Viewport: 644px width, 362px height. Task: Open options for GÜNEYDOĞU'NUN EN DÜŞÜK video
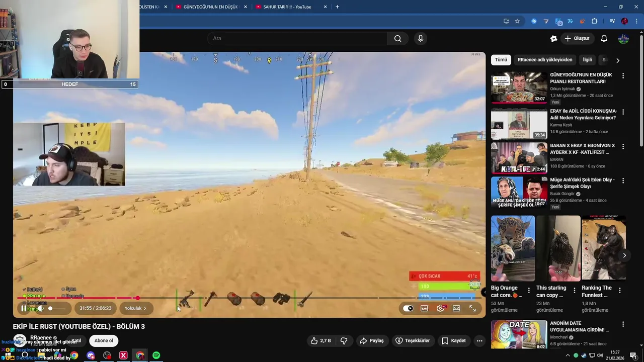[x=623, y=76]
